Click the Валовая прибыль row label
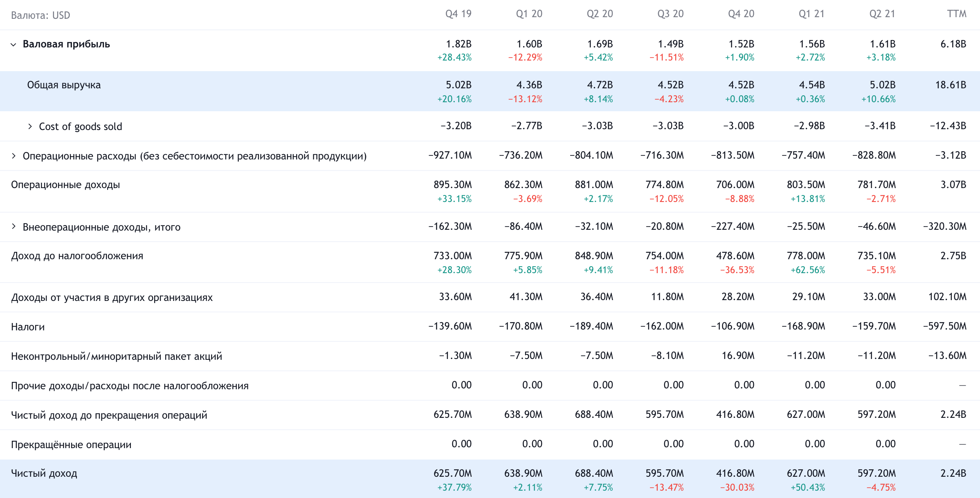 (66, 44)
